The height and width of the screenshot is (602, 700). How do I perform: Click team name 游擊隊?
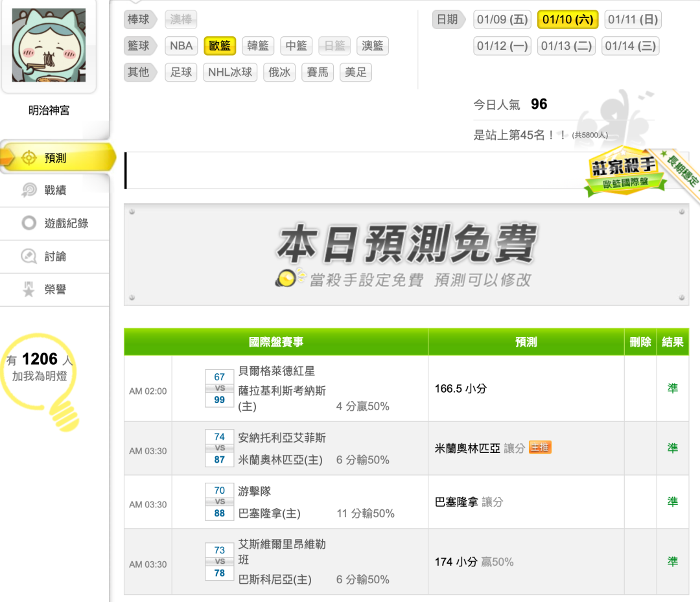[255, 491]
